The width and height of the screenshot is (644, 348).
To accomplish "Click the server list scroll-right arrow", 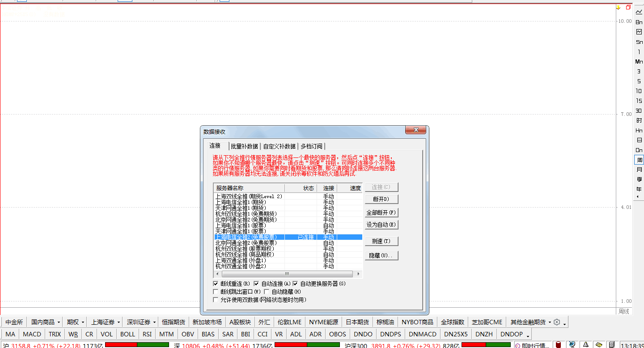I will tap(358, 274).
